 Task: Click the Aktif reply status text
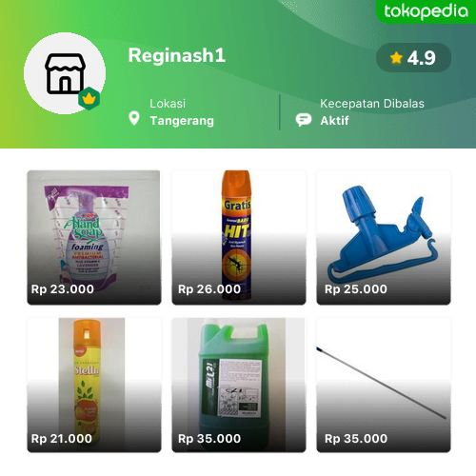pos(334,121)
